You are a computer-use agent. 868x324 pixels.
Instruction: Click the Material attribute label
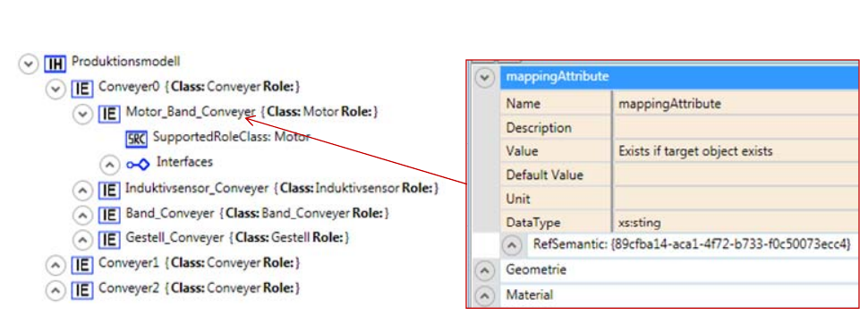click(x=529, y=294)
